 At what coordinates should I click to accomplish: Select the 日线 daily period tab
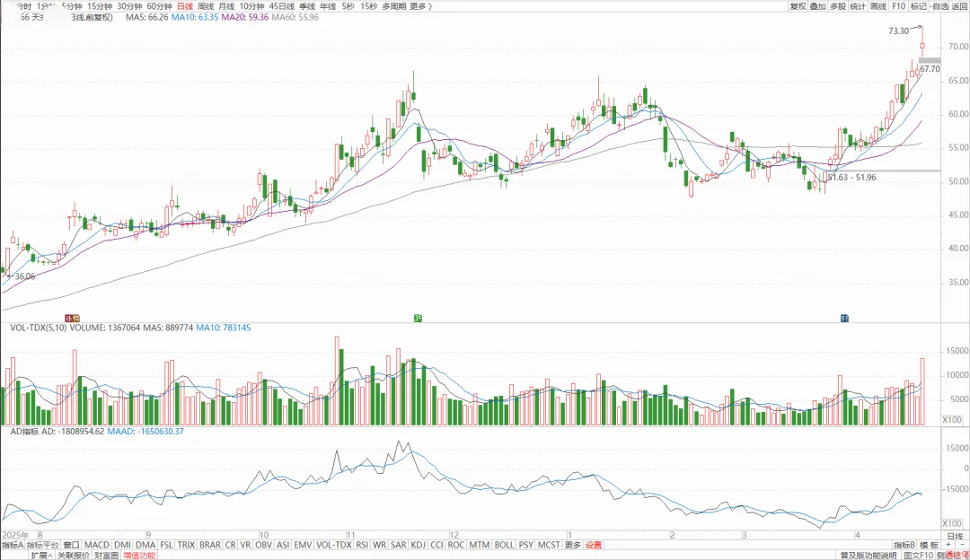point(185,6)
